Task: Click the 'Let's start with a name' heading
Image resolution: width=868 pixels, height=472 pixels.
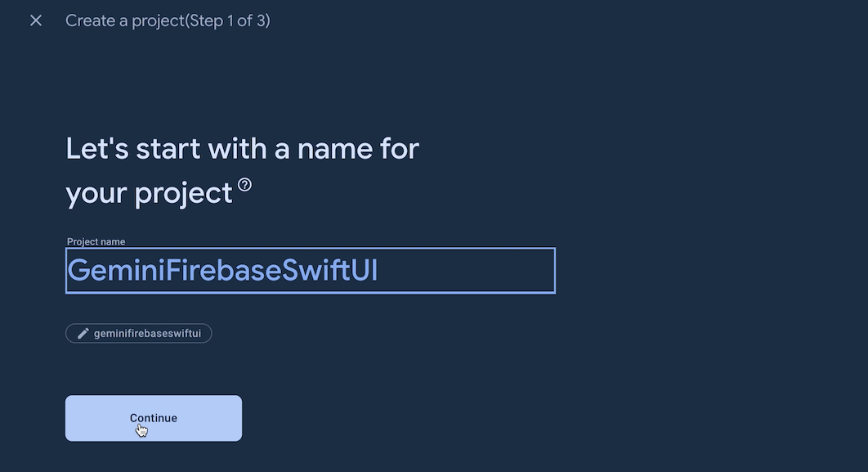Action: click(x=242, y=149)
